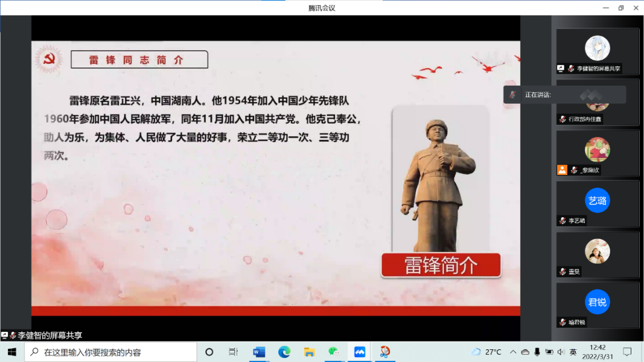Toggle the 英 input language indicator

(573, 352)
